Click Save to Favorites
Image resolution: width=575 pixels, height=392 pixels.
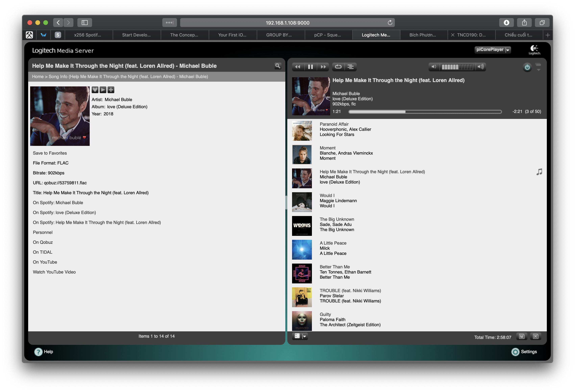click(50, 153)
